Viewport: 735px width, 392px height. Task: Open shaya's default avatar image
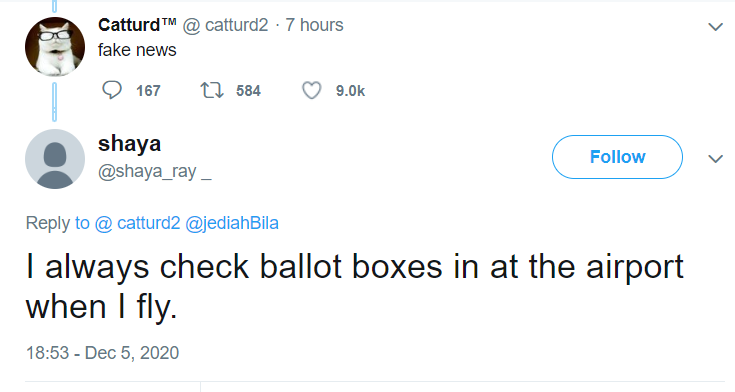coord(55,159)
